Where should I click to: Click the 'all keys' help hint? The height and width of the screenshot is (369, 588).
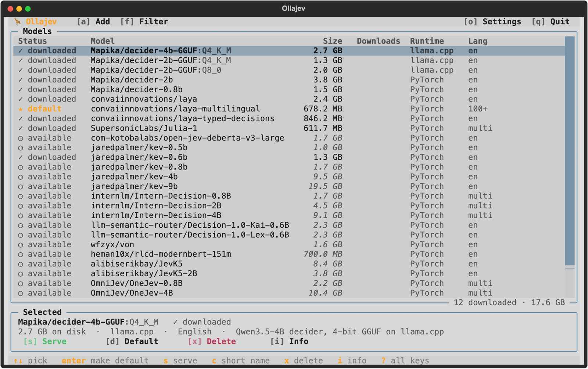click(x=405, y=361)
